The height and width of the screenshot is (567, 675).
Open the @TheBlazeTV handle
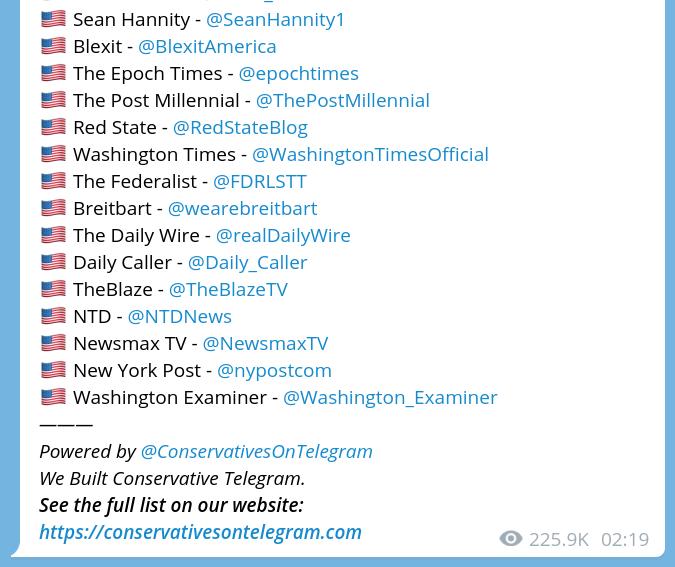pyautogui.click(x=228, y=290)
